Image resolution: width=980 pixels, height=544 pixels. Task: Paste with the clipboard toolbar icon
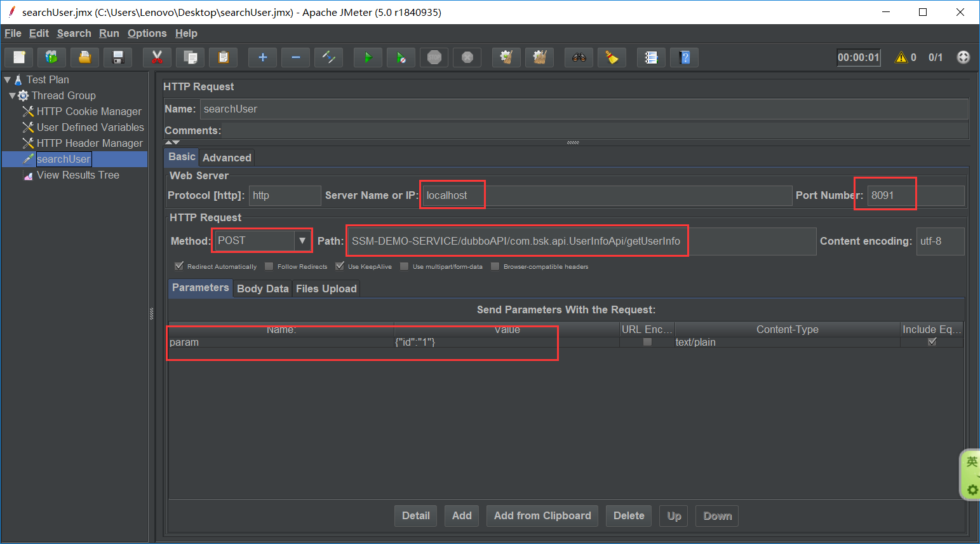tap(224, 57)
